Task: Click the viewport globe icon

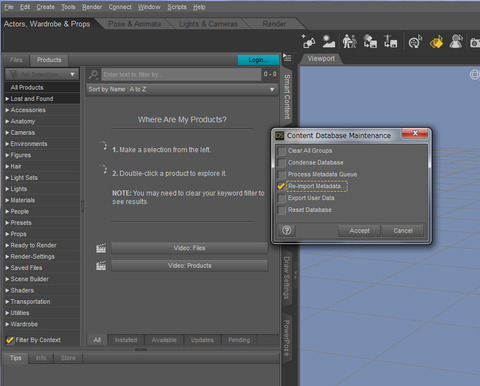Action: pos(475,75)
